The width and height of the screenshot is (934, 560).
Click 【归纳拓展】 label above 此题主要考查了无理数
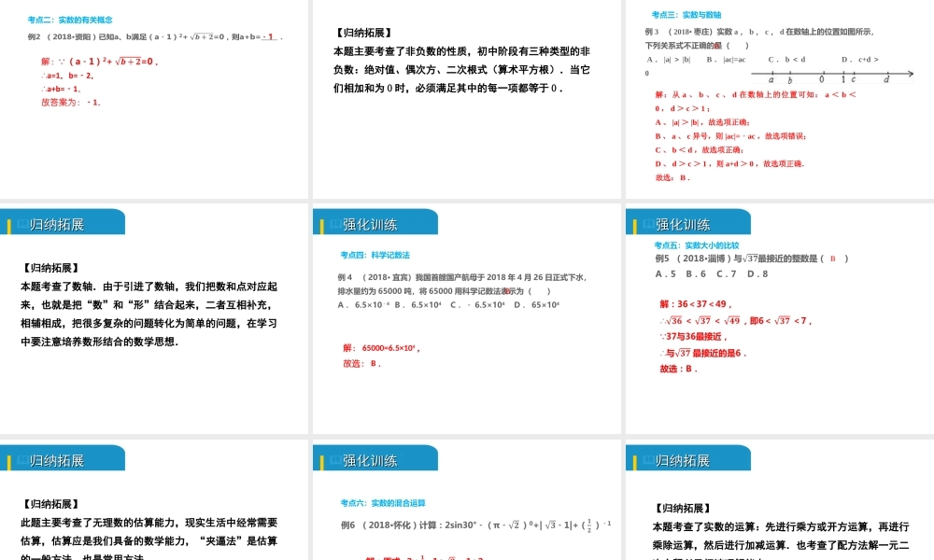(50, 504)
